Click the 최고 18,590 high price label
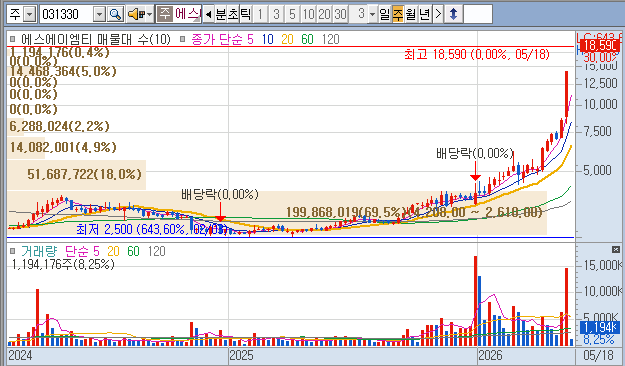This screenshot has width=625, height=366. tap(477, 54)
